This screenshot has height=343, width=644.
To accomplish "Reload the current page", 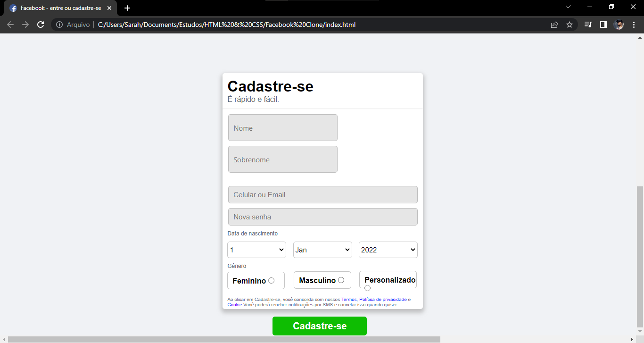I will click(41, 25).
